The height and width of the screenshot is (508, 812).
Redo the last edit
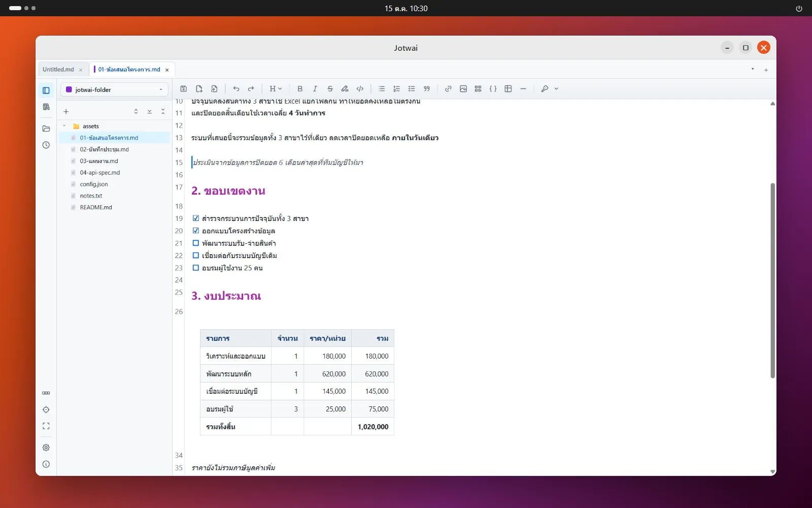pyautogui.click(x=251, y=89)
